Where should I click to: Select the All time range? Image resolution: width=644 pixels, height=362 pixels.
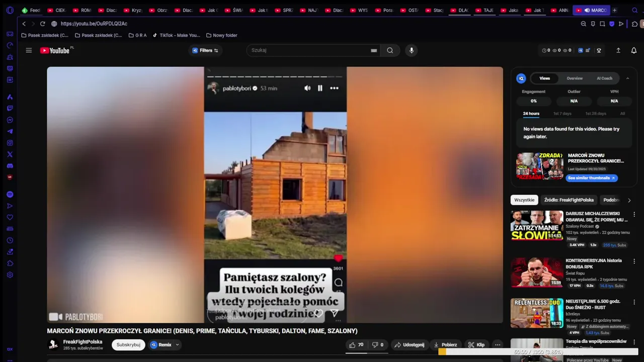tap(622, 114)
